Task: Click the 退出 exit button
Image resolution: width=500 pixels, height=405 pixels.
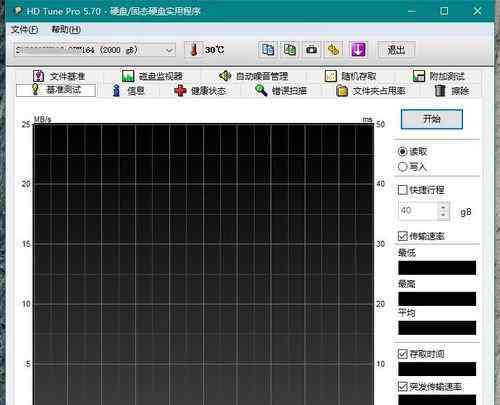Action: pyautogui.click(x=396, y=50)
